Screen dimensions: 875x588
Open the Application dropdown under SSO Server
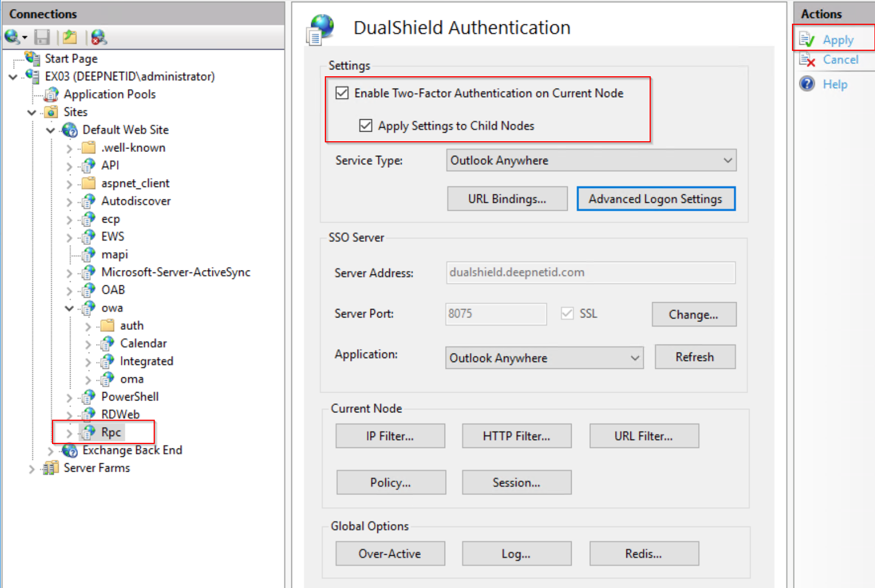[x=544, y=358]
